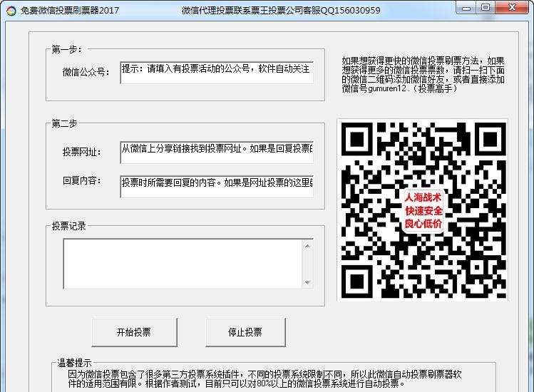Image resolution: width=534 pixels, height=392 pixels.
Task: Click the 开始投票 button
Action: [134, 332]
